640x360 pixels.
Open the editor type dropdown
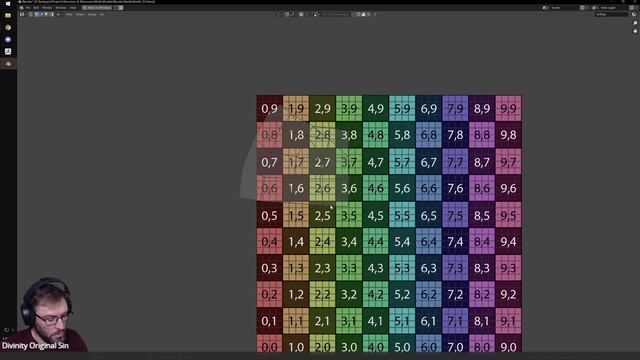[x=22, y=14]
